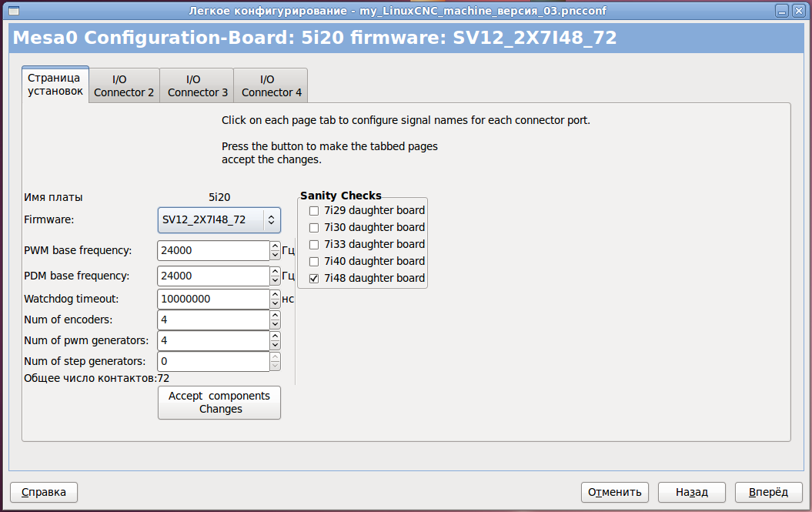
Task: Click Accept components Changes button
Action: (x=219, y=403)
